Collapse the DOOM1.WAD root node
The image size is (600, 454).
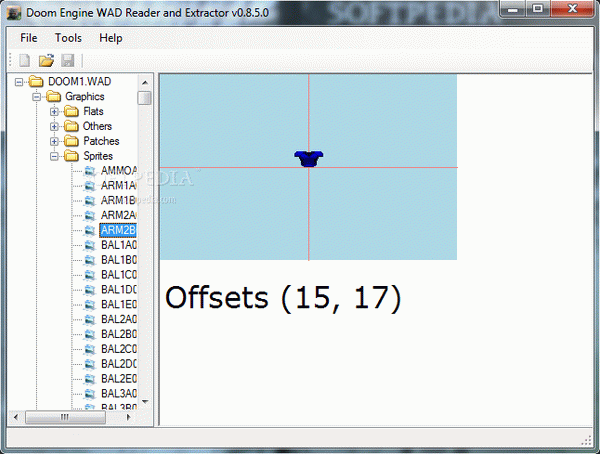[x=19, y=82]
